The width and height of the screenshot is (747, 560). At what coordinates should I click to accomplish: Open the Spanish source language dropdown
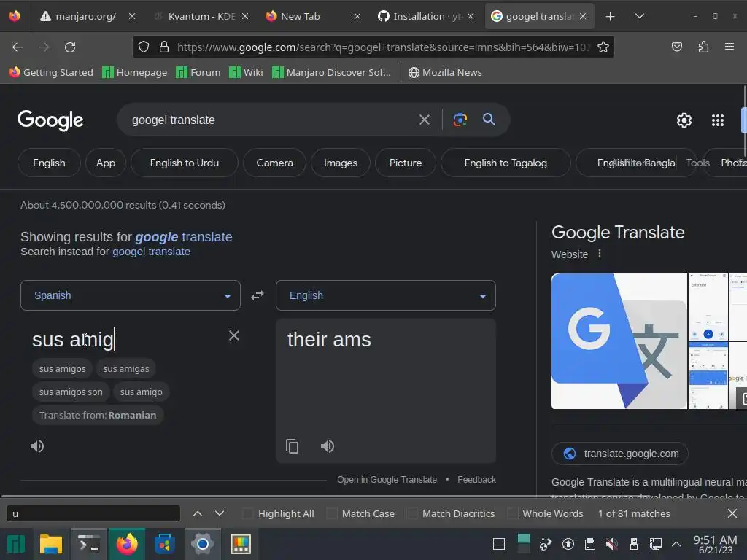(x=131, y=295)
